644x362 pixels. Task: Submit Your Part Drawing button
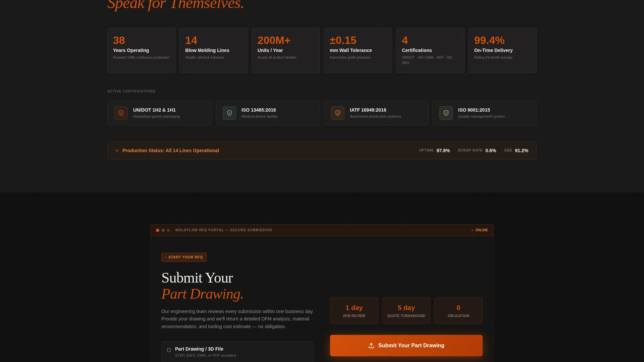pyautogui.click(x=406, y=346)
